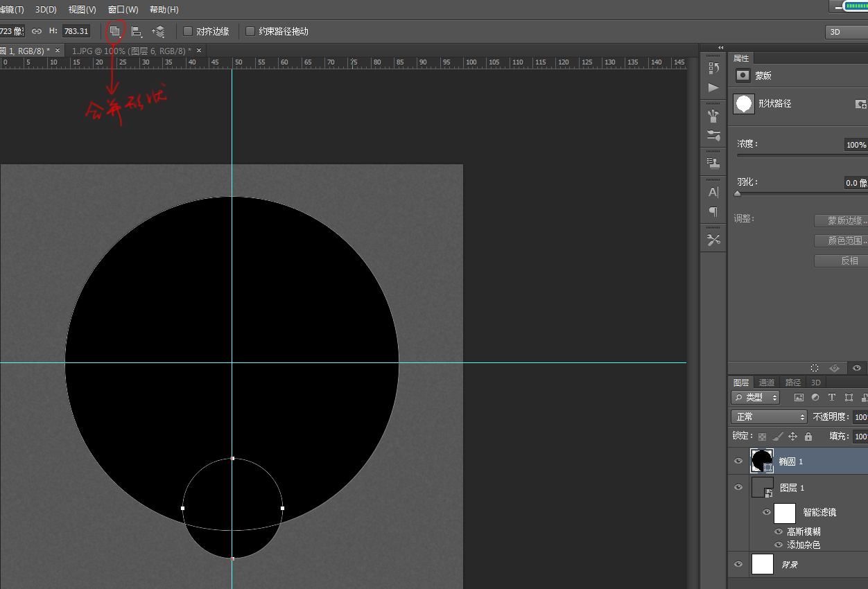Click the H height input field
The image size is (868, 589).
pos(76,31)
